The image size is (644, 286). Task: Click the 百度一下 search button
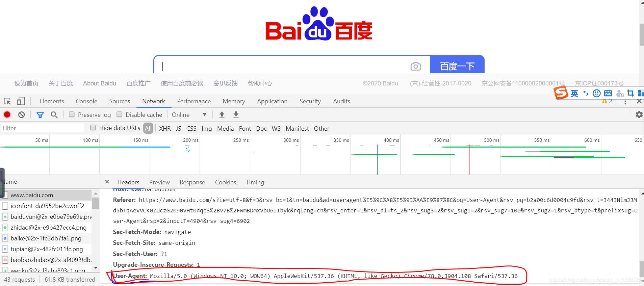457,65
